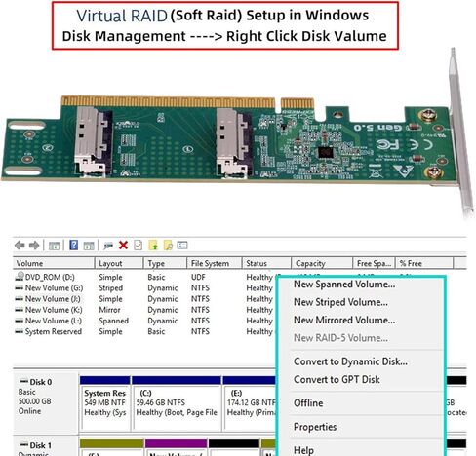Open Help with the blue question mark icon
The image size is (476, 456).
[74, 246]
